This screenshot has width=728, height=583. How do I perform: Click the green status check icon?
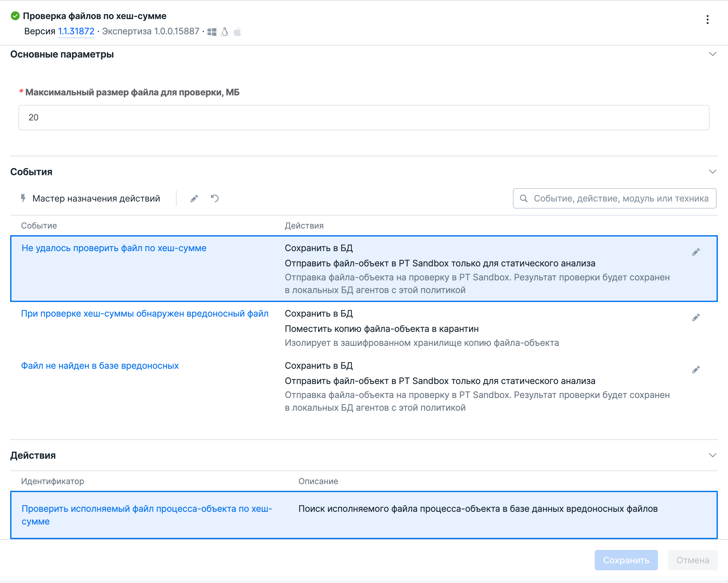pos(15,16)
